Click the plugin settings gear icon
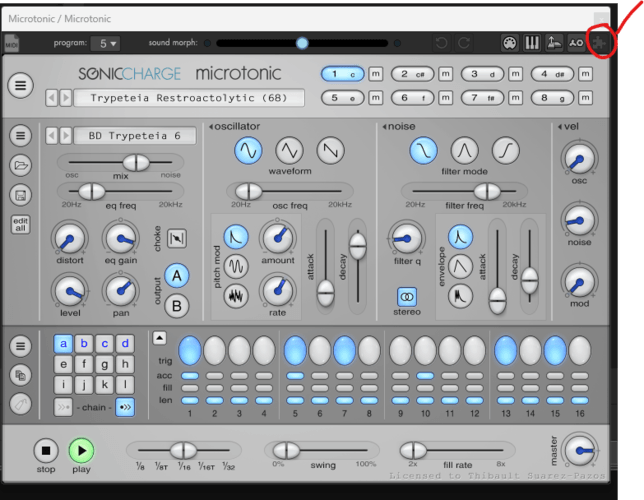 click(x=599, y=43)
